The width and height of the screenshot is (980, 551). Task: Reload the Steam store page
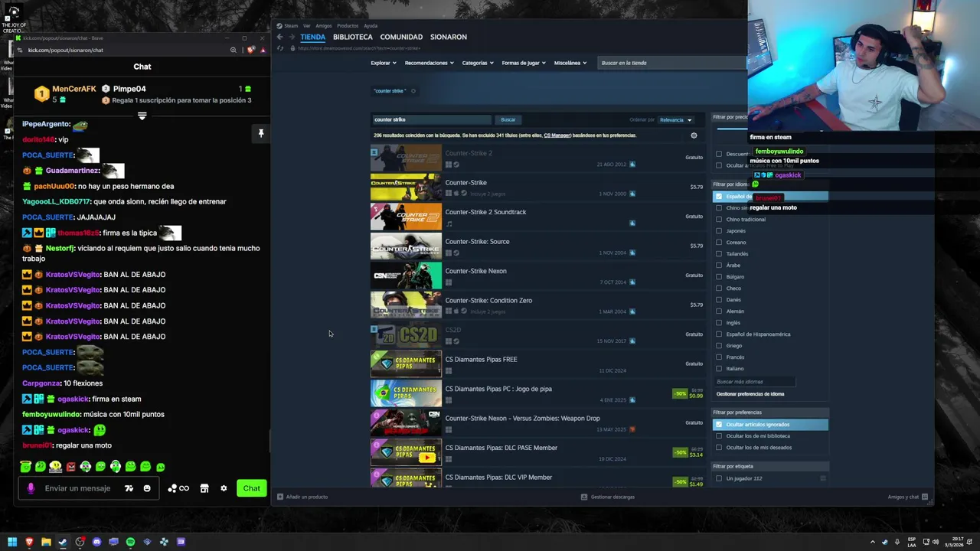click(280, 49)
